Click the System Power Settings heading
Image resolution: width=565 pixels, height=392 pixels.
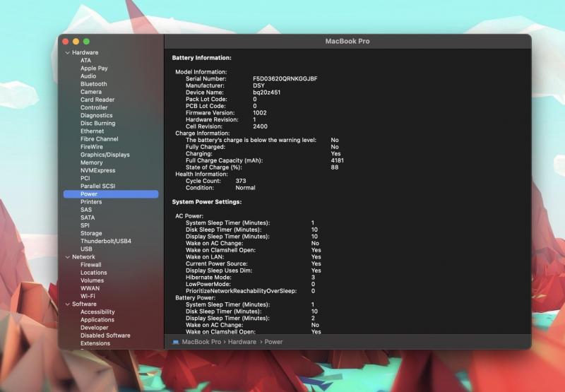tap(207, 202)
